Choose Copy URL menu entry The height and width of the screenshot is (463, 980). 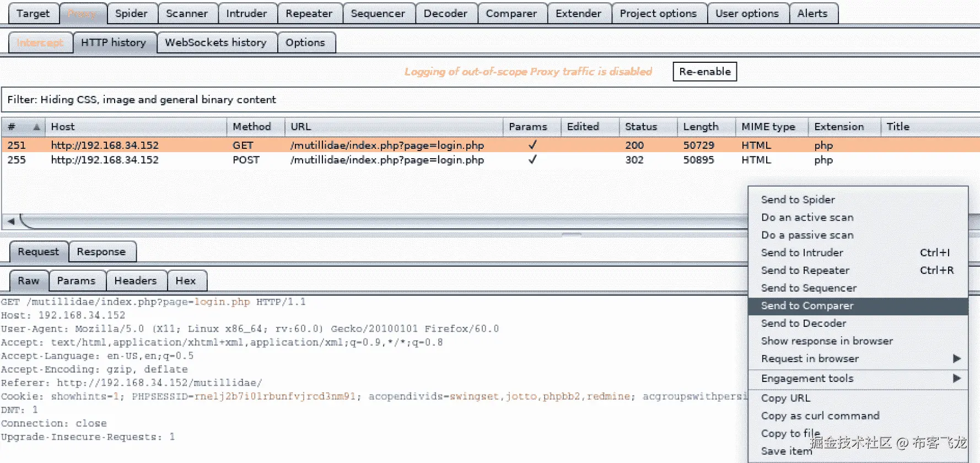858,398
